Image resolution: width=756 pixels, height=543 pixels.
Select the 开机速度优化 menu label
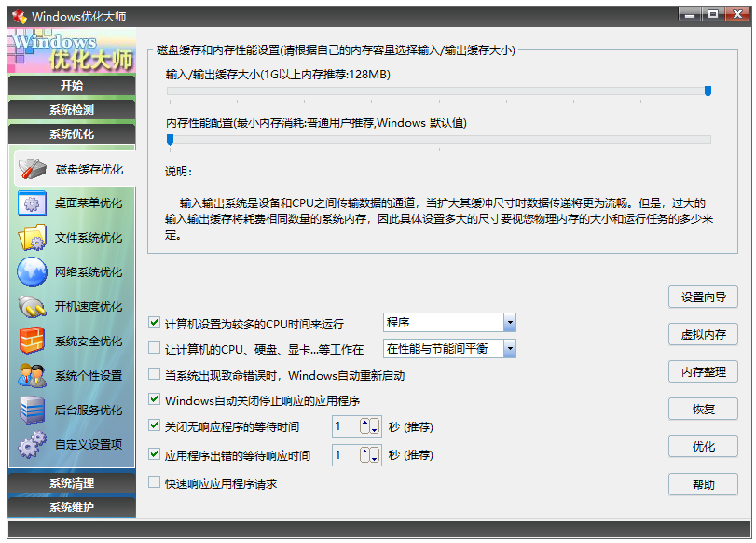tap(89, 307)
